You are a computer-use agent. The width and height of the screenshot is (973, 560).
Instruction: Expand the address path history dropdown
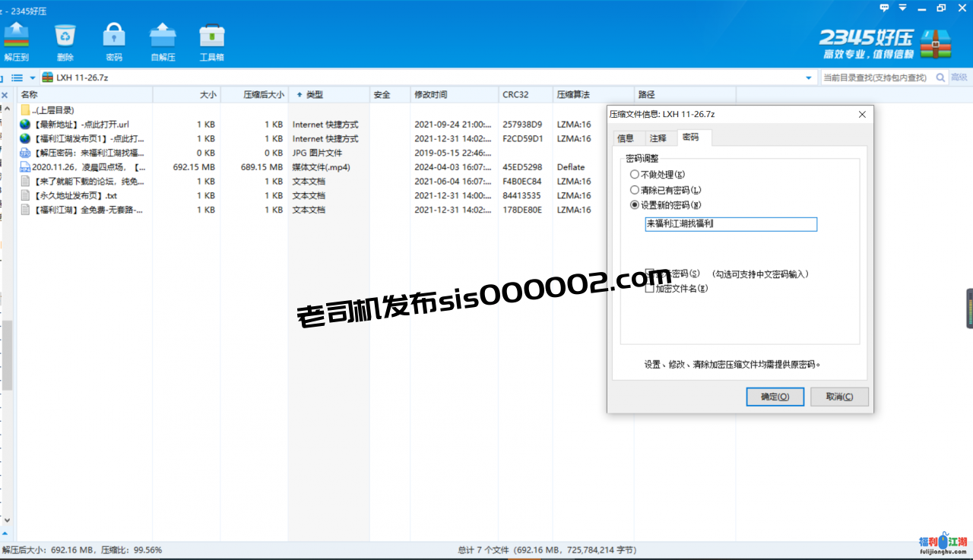coord(808,78)
